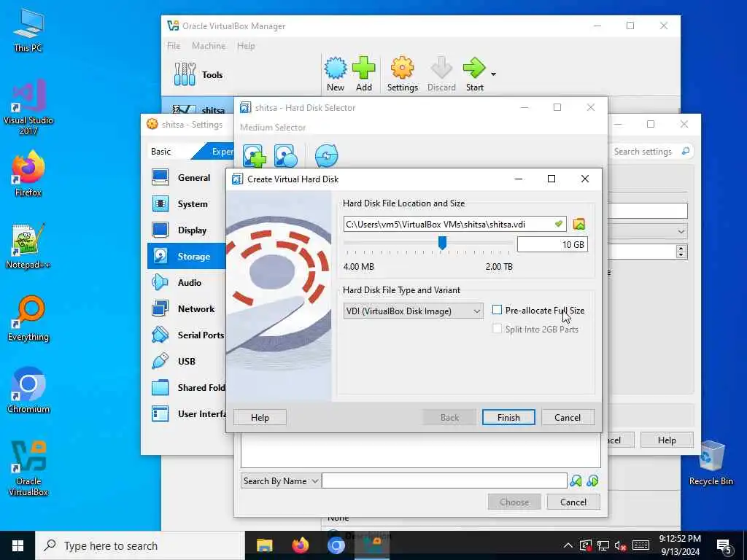
Task: Open Settings gear in VirtualBox Manager toolbar
Action: point(402,74)
